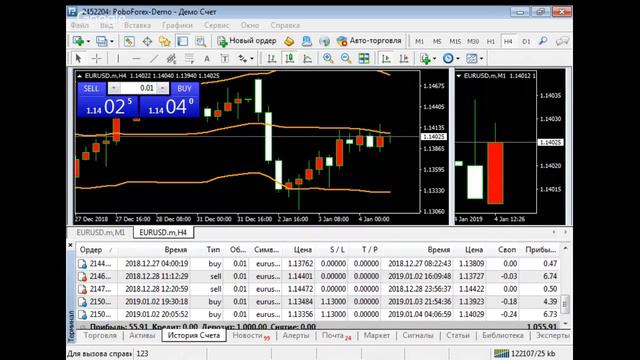
Task: Switch to bar chart mode
Action: 272,58
